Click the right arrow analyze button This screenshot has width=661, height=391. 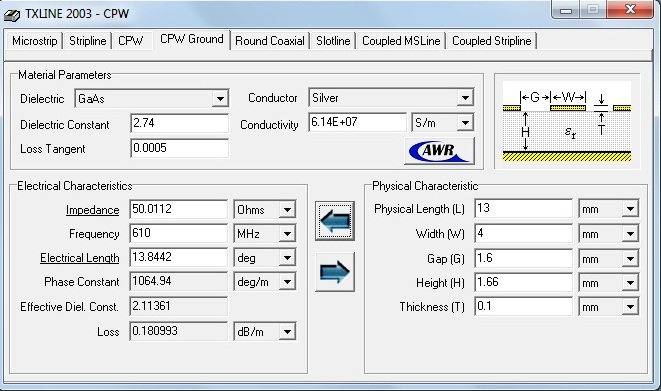[335, 272]
